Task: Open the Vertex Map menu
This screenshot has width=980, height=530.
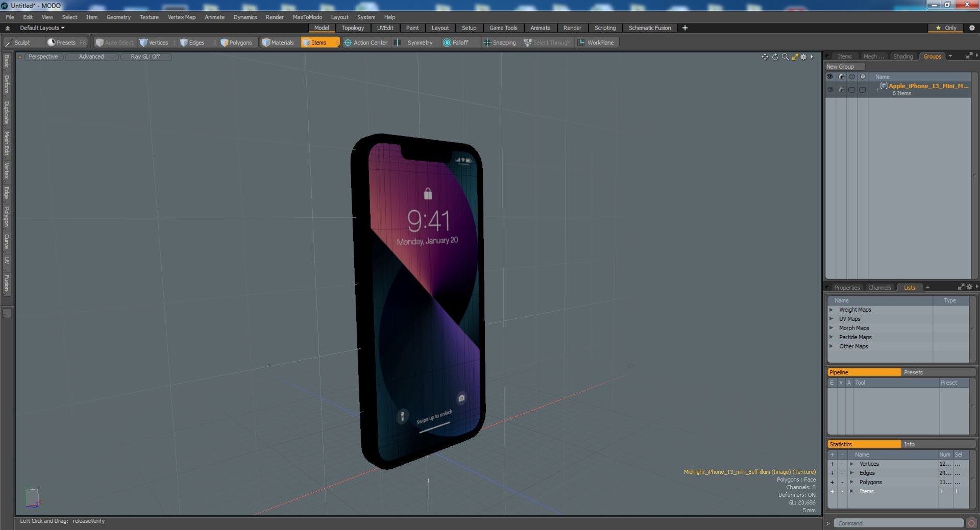Action: [x=182, y=17]
